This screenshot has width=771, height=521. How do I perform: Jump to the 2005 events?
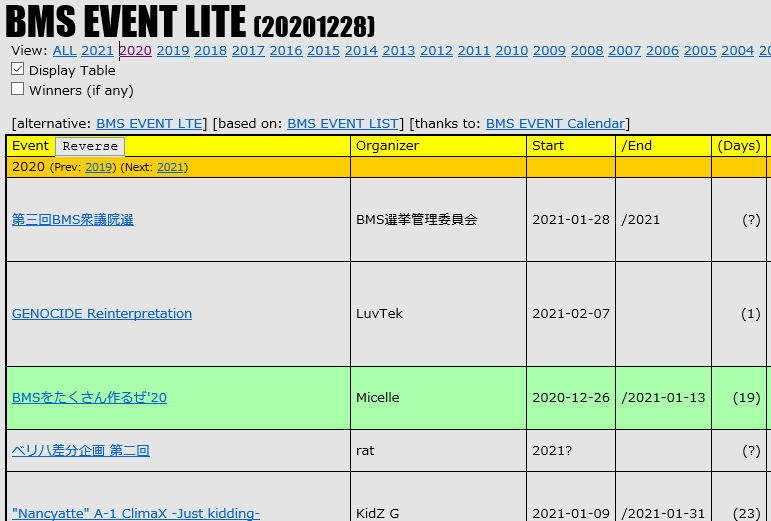[x=700, y=51]
